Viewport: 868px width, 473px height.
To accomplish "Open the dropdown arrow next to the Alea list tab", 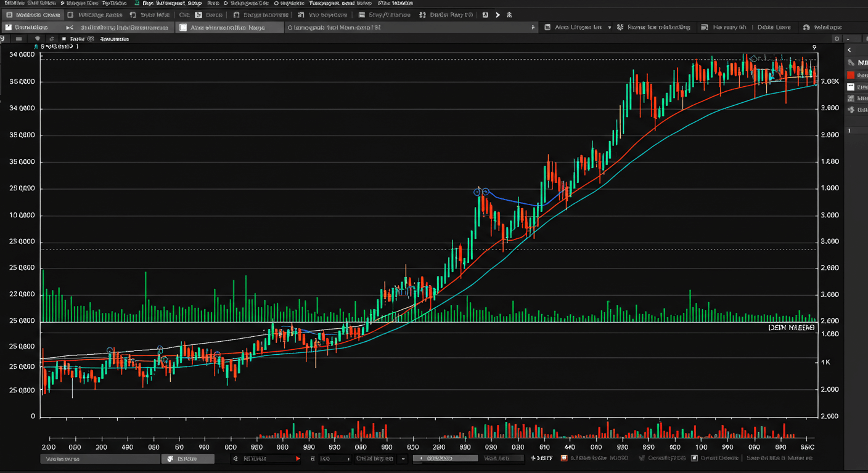I will (610, 27).
